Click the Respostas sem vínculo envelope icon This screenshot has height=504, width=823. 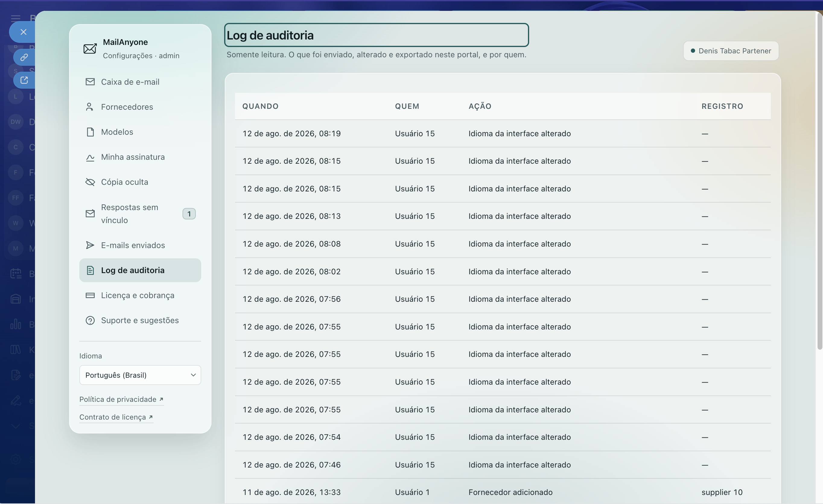tap(90, 214)
